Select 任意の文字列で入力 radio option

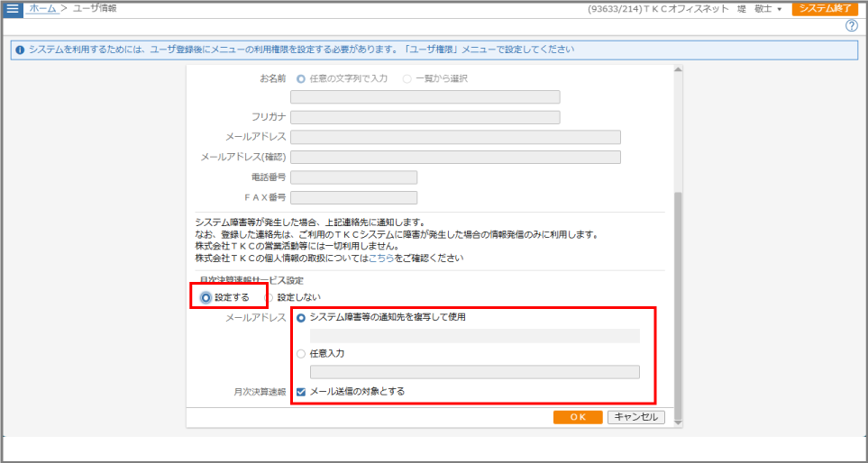(301, 78)
